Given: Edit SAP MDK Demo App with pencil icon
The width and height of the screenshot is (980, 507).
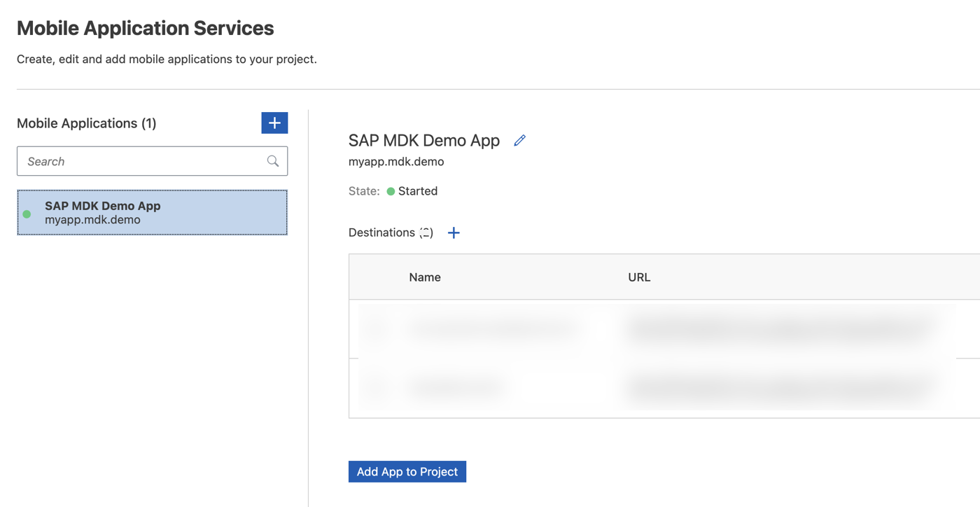Looking at the screenshot, I should [x=519, y=140].
